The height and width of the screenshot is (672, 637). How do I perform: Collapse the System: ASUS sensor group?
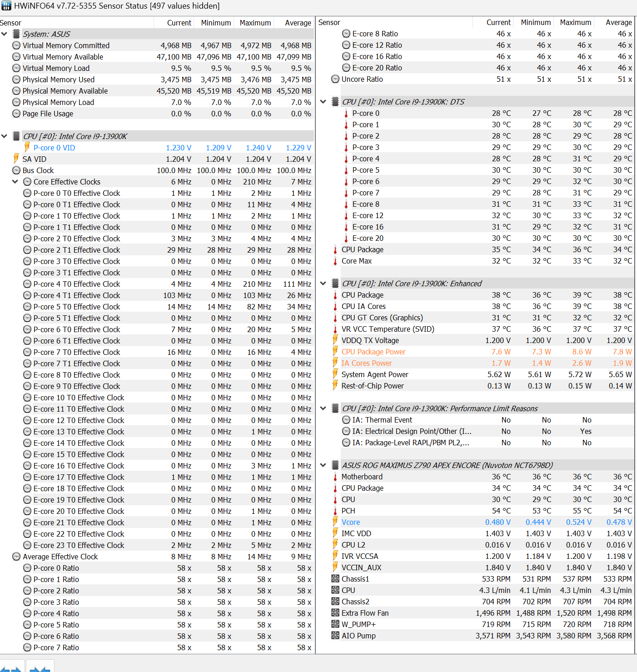[x=5, y=34]
